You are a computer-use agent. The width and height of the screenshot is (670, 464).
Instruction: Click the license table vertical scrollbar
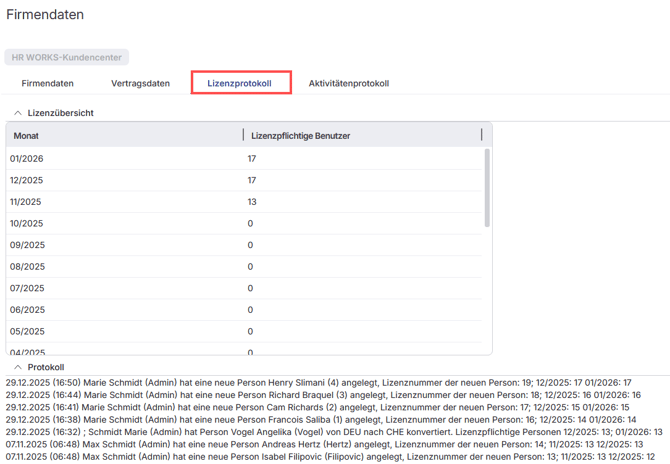tap(487, 190)
